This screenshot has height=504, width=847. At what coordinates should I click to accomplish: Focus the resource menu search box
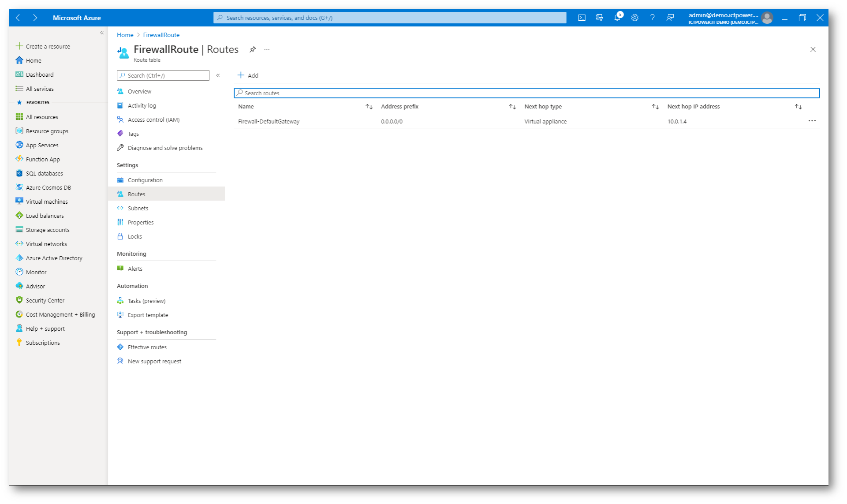pos(163,75)
